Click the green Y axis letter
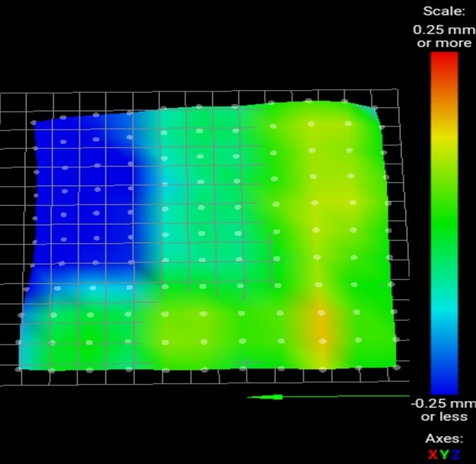This screenshot has width=476, height=464. pos(444,455)
